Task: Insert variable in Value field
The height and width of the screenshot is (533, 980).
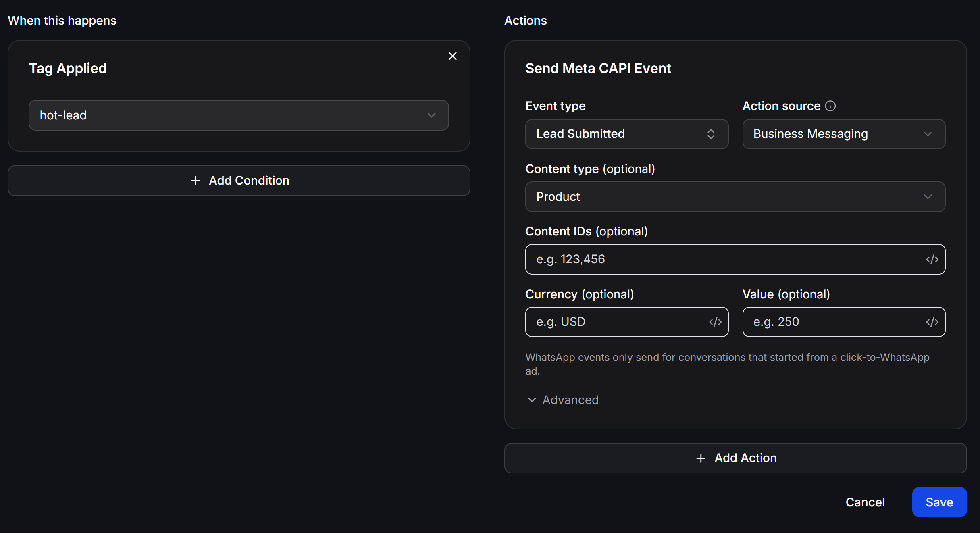Action: click(x=932, y=322)
